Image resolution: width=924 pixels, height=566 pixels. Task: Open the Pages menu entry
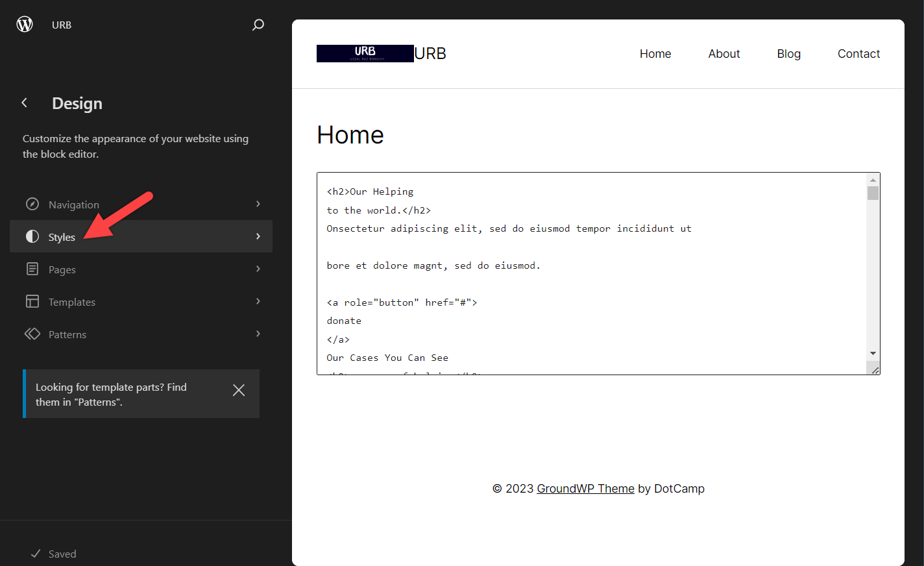click(62, 269)
